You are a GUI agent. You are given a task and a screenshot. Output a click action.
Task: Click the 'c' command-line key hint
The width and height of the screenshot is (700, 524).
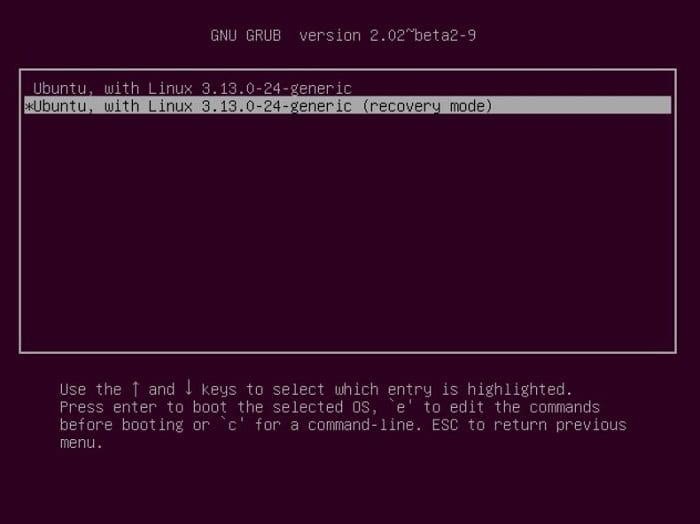[232, 424]
